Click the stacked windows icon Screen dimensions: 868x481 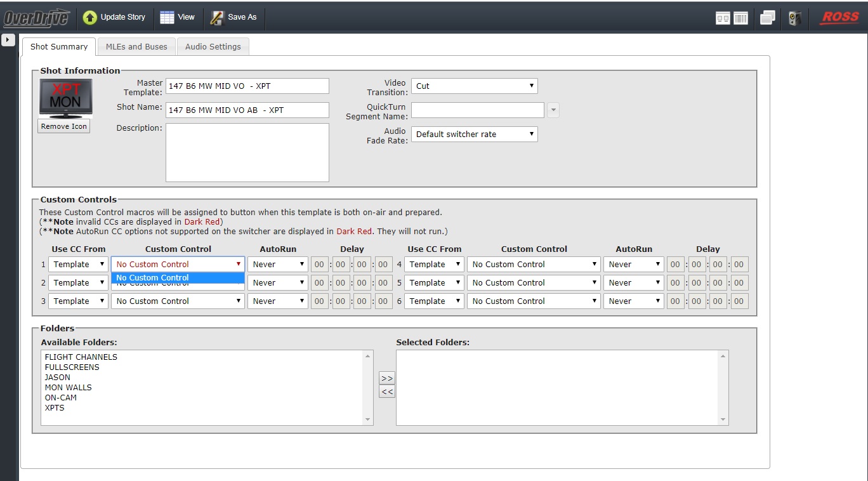click(768, 18)
